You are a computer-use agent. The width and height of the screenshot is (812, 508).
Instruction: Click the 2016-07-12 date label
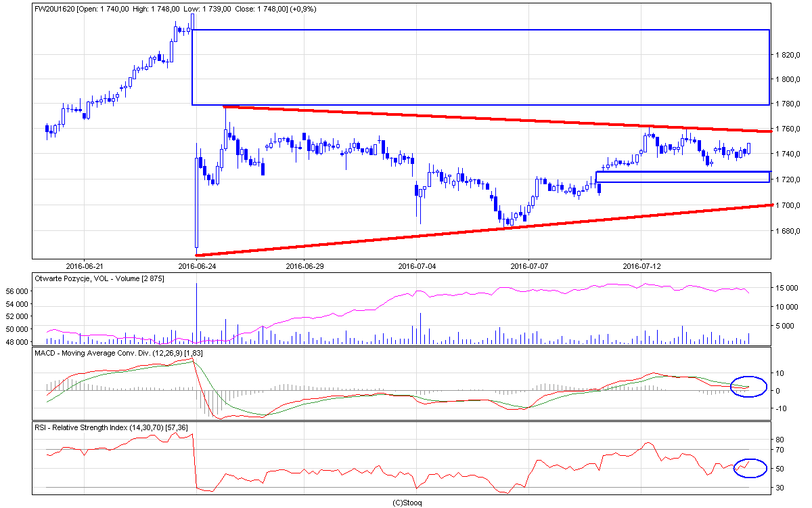click(x=640, y=266)
